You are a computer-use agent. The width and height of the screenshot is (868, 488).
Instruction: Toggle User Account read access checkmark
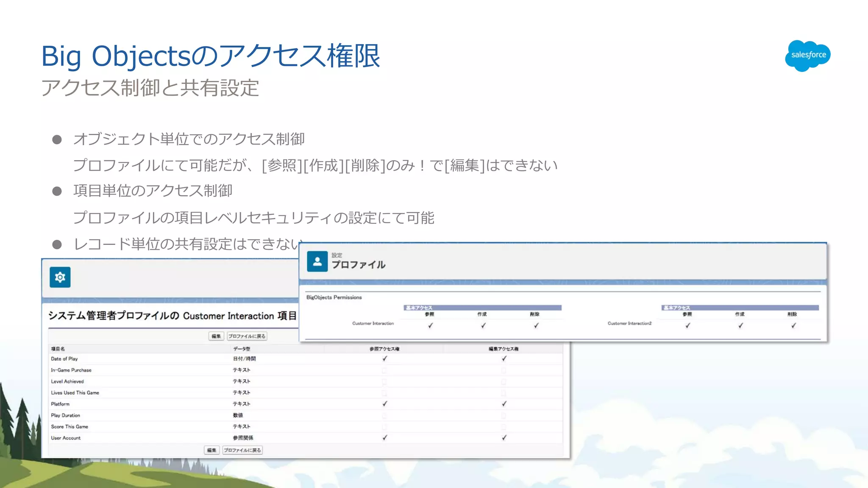[384, 438]
